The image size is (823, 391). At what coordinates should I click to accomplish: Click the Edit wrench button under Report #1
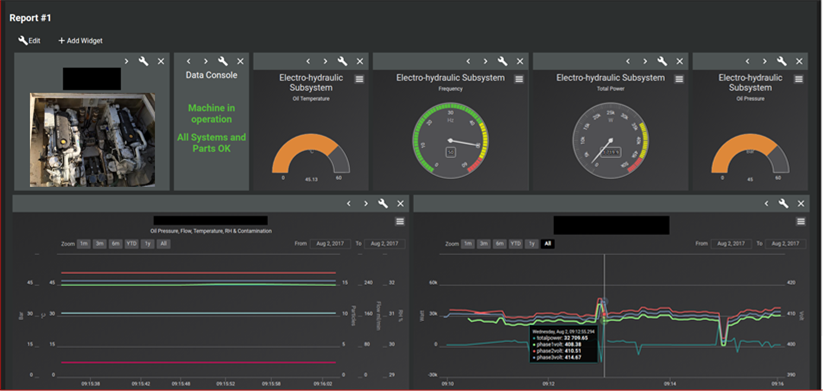[29, 40]
